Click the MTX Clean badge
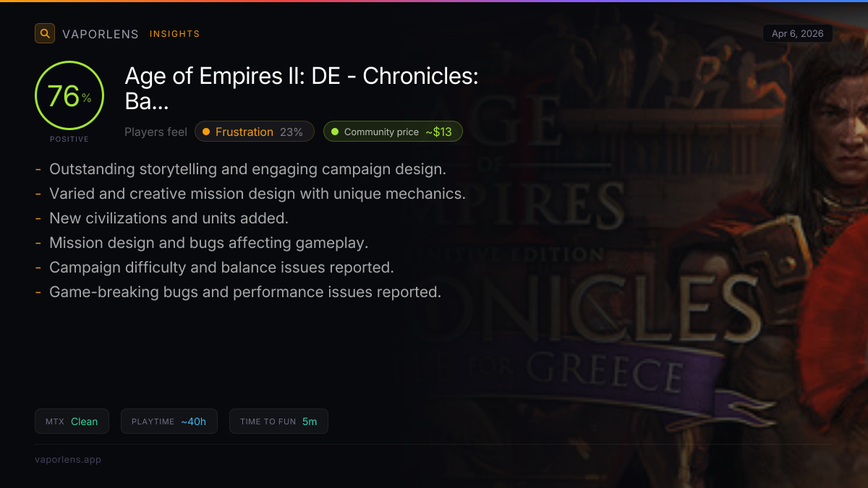The image size is (868, 488). 72,421
